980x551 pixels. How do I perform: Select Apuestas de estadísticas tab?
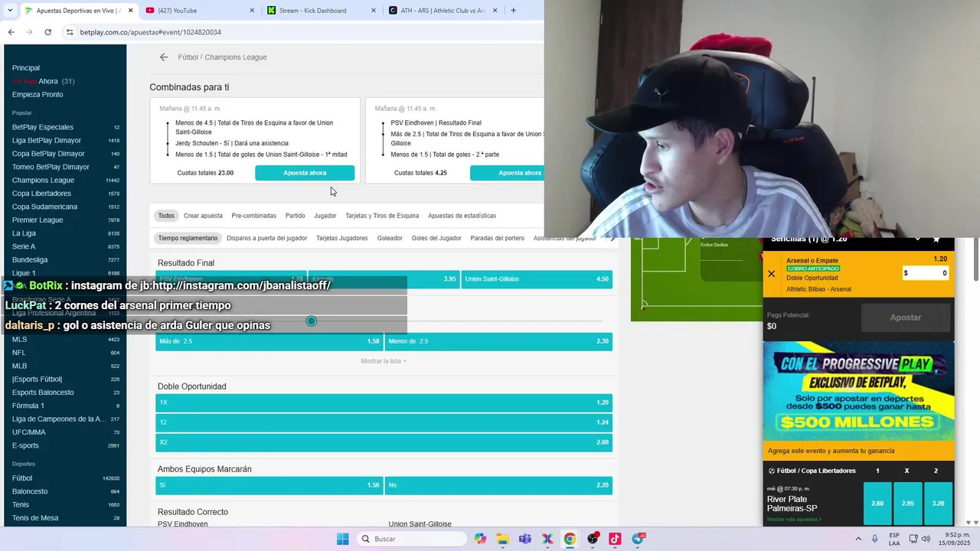(462, 216)
